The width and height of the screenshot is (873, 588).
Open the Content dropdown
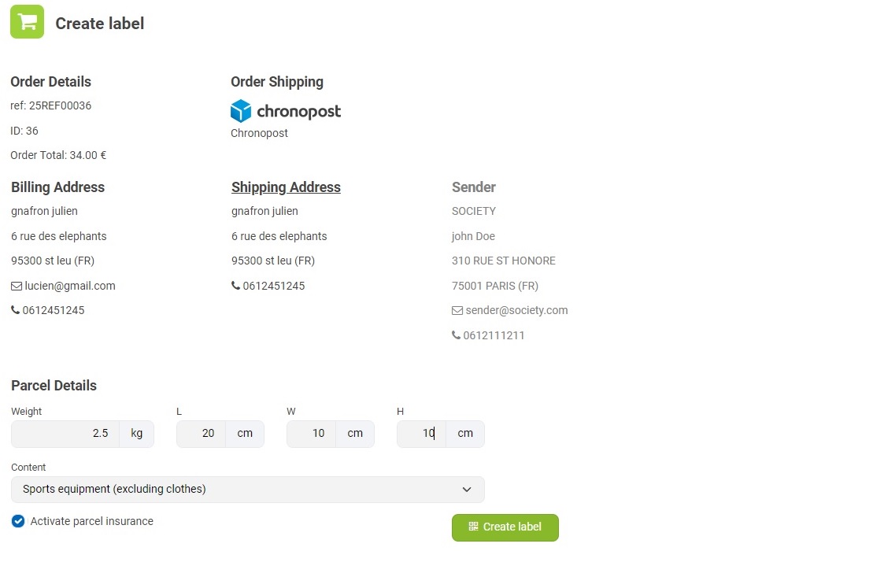248,490
